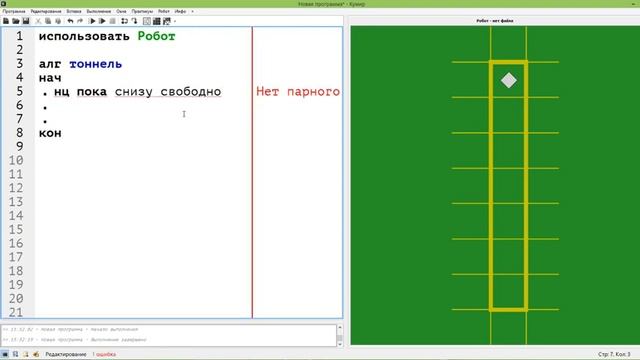
Task: Click bottom cell of the tunnel
Action: pyautogui.click(x=509, y=292)
